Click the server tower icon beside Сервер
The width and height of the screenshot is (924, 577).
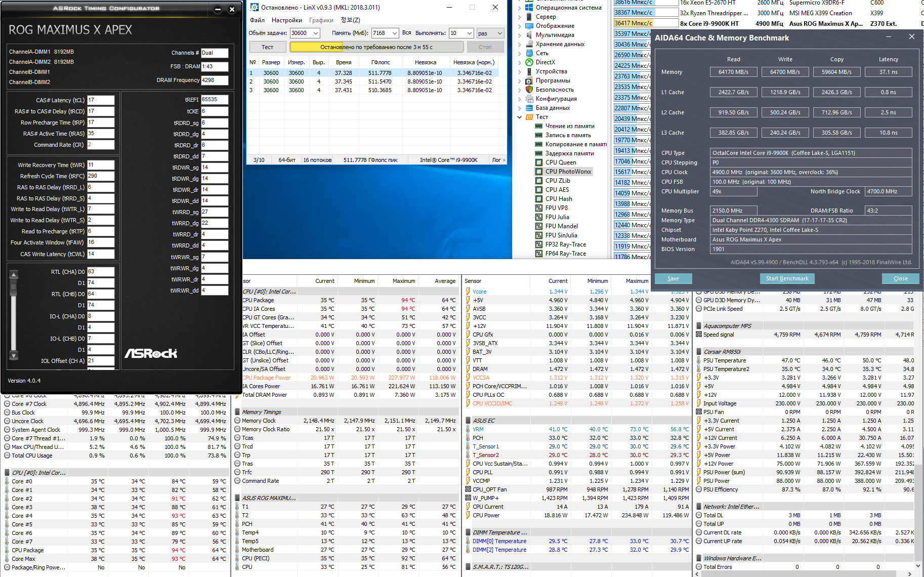coord(529,17)
